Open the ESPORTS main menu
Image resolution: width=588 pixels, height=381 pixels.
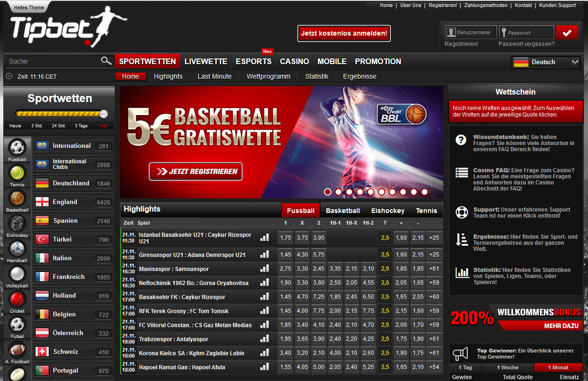(254, 61)
